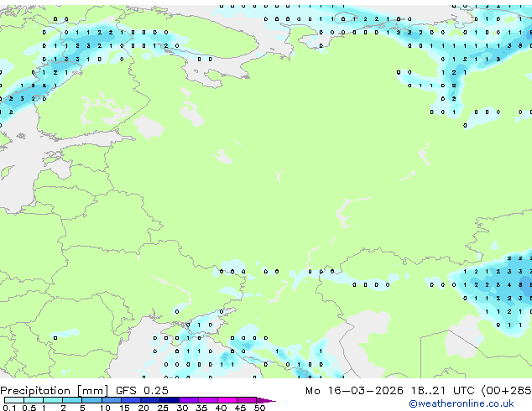Click the 'GFS 0.25' model label
This screenshot has height=411, width=532.
tap(142, 391)
